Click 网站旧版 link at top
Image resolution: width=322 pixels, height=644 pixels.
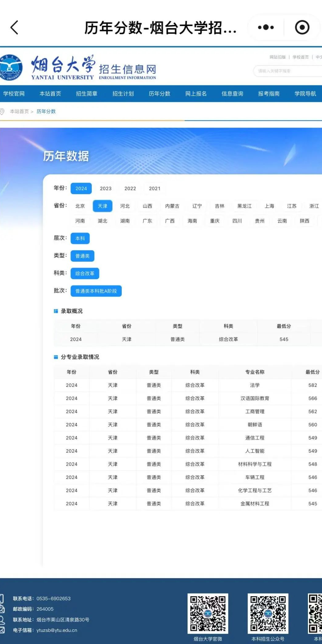[277, 57]
